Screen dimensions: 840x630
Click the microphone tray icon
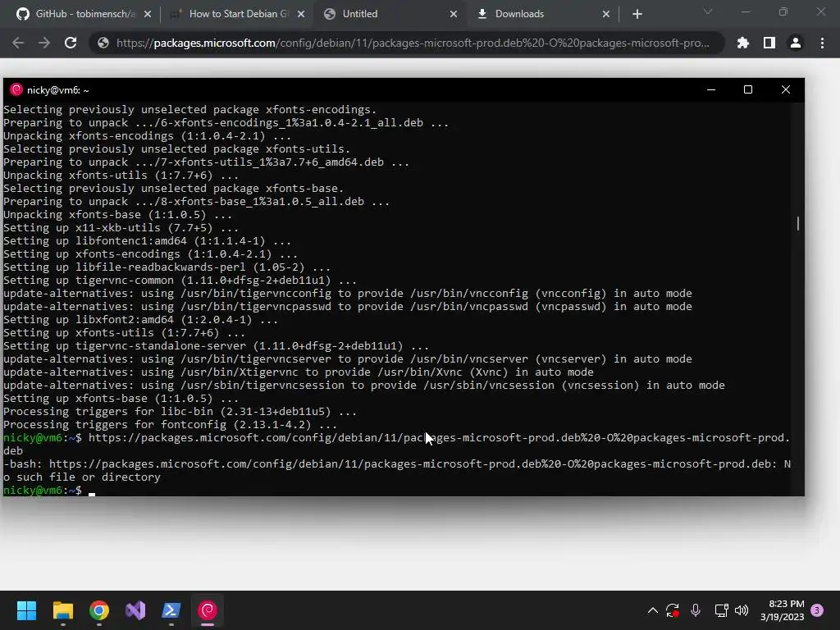pos(696,610)
